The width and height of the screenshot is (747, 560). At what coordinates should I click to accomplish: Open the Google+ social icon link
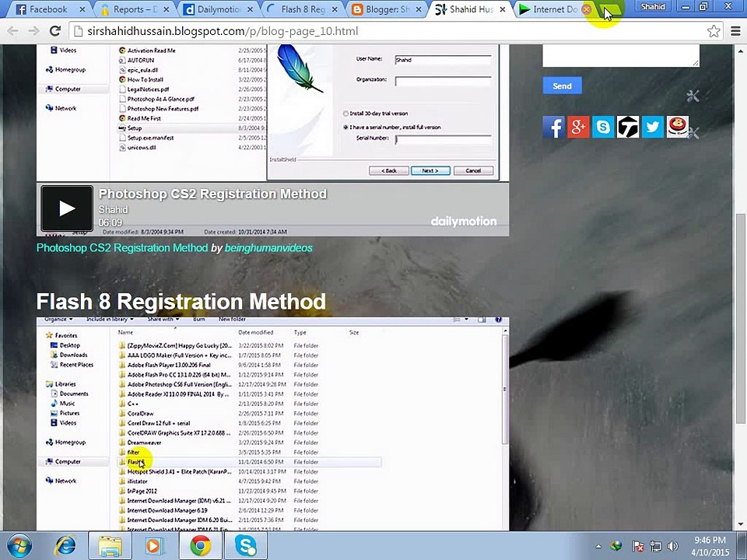click(x=578, y=127)
